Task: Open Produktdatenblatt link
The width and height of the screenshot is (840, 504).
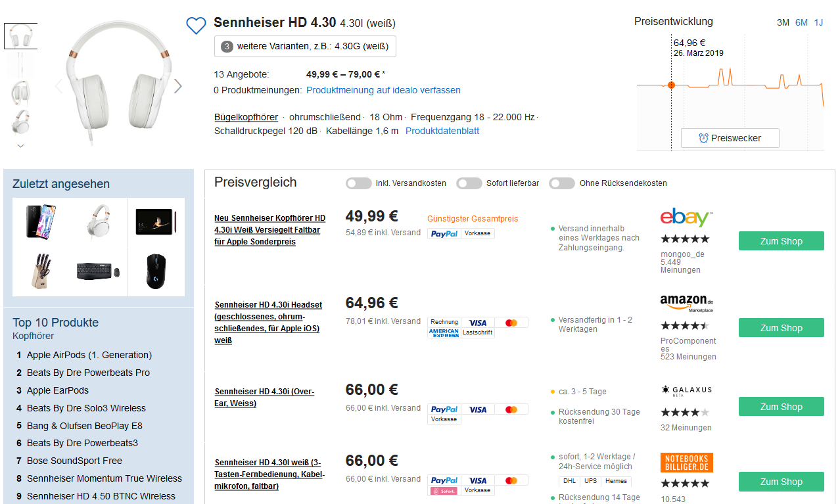Action: (x=442, y=131)
